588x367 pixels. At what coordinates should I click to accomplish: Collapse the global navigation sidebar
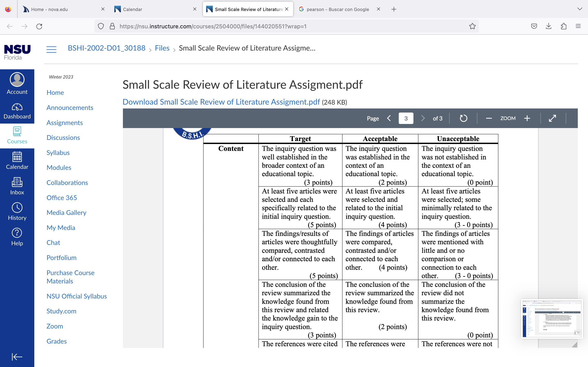tap(17, 357)
